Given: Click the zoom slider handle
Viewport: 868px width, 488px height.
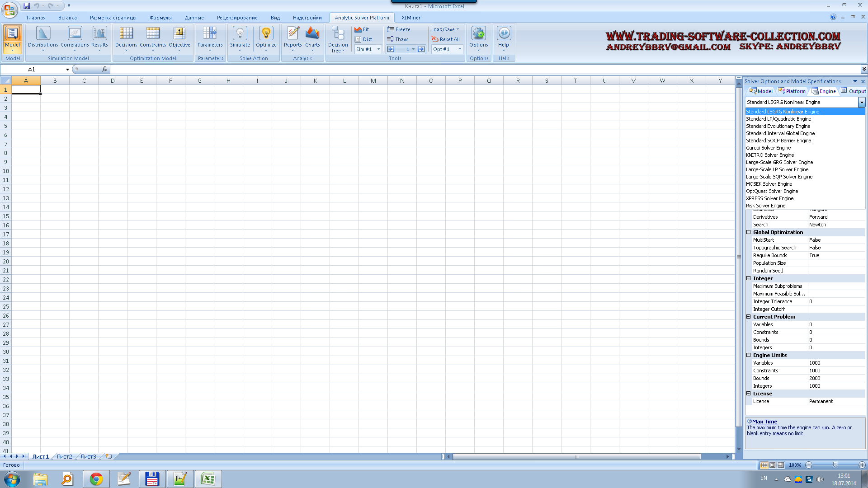Looking at the screenshot, I should (x=835, y=465).
